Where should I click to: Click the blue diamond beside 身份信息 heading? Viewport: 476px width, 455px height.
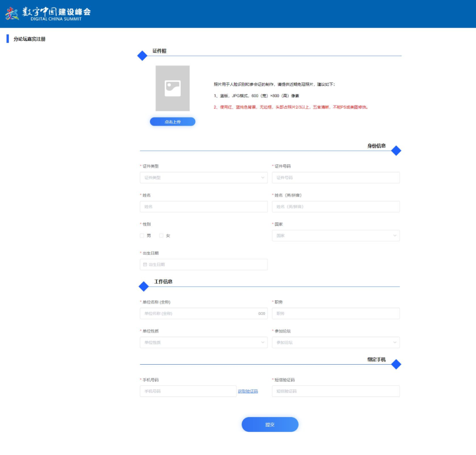point(396,151)
